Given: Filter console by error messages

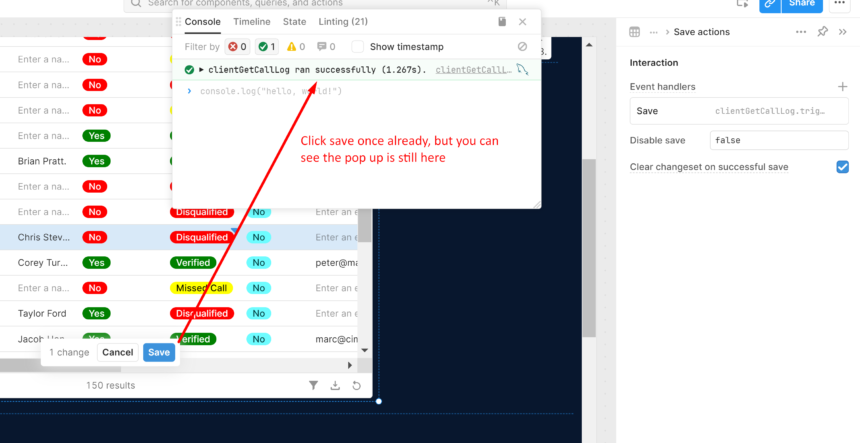Looking at the screenshot, I should click(237, 47).
